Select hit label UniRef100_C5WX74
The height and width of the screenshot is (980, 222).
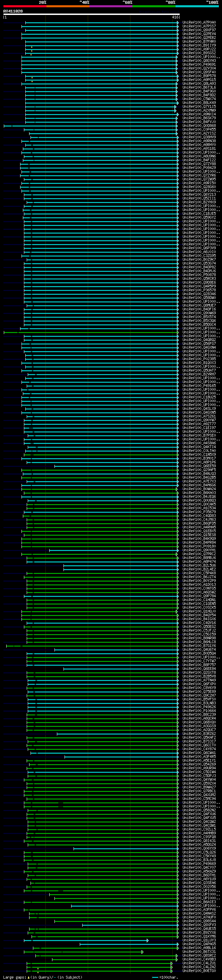click(199, 99)
